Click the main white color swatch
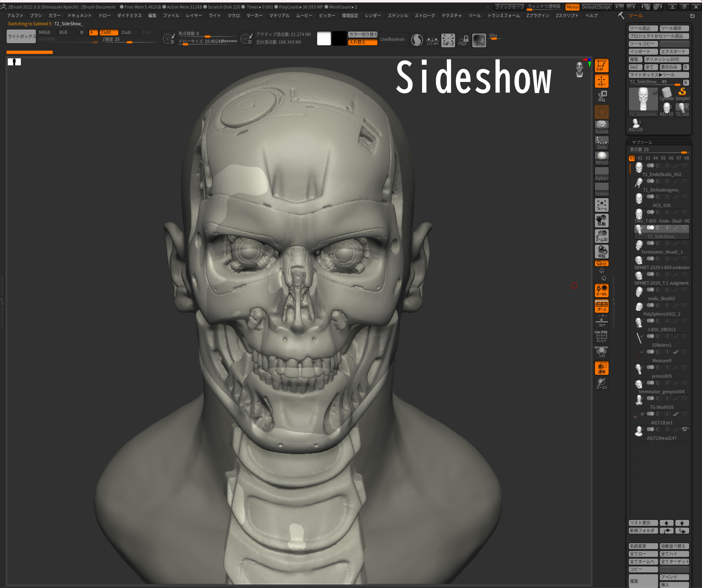This screenshot has width=702, height=588. click(323, 38)
